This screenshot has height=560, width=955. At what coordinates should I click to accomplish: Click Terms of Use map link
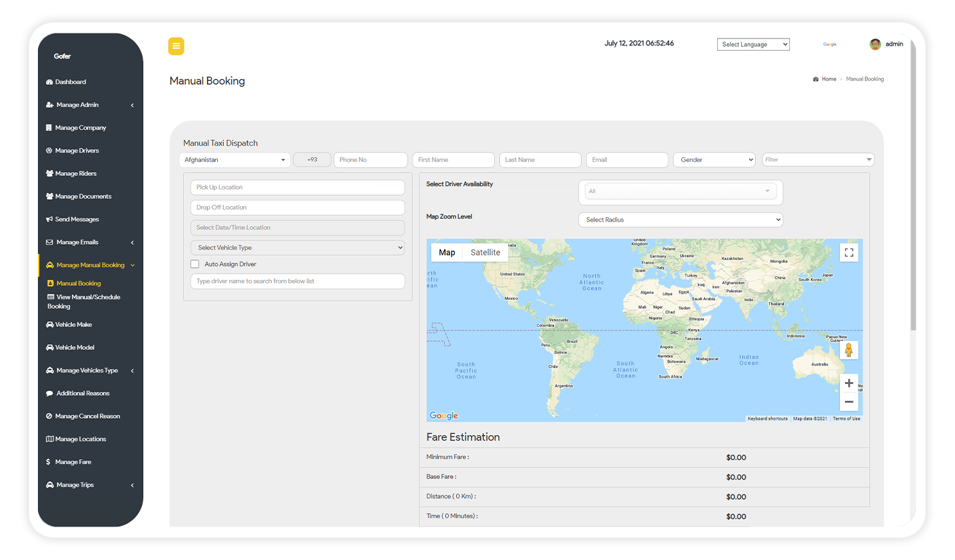(846, 419)
